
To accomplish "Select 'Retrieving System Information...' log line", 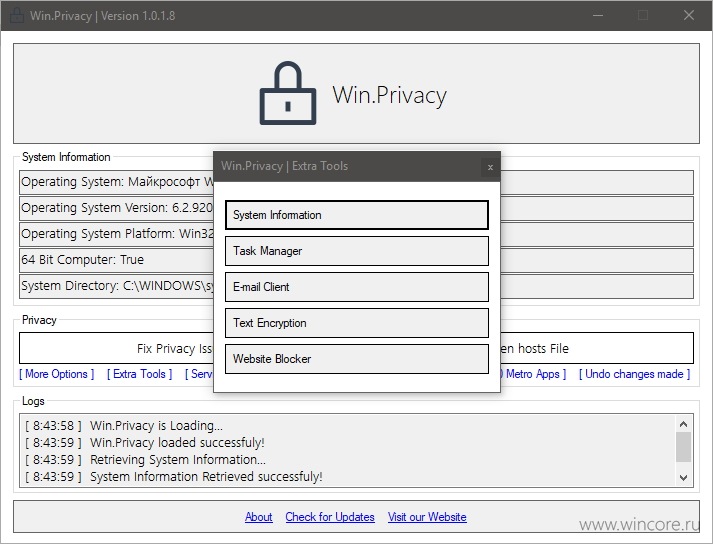I will click(x=145, y=459).
